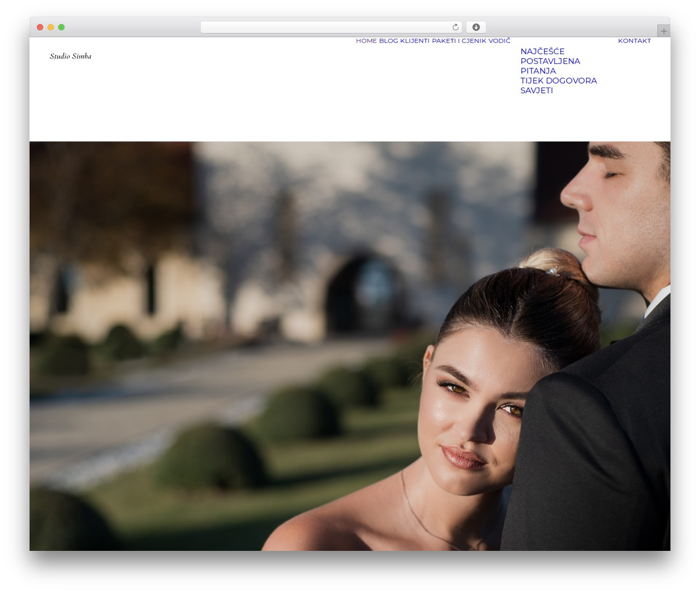Click the green maximize window button

click(x=61, y=27)
